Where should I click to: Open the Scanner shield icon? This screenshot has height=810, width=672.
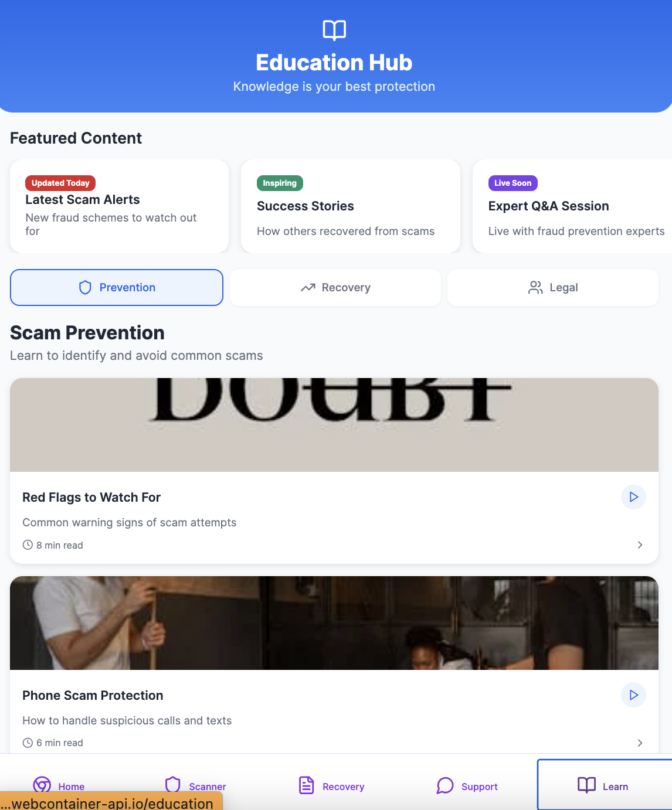pos(172,784)
